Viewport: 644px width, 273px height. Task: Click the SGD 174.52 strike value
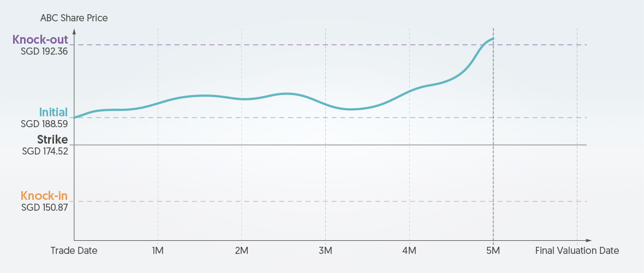coord(45,151)
